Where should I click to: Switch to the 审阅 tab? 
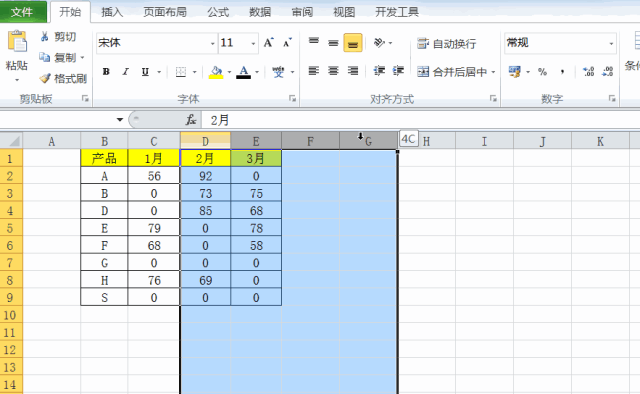click(x=302, y=12)
